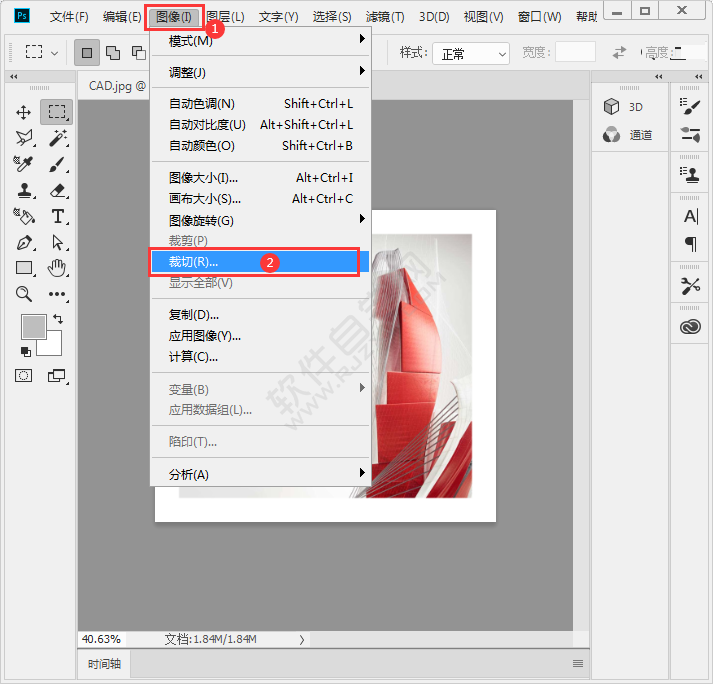Open the 编辑(E) menu
This screenshot has width=713, height=684.
click(122, 17)
